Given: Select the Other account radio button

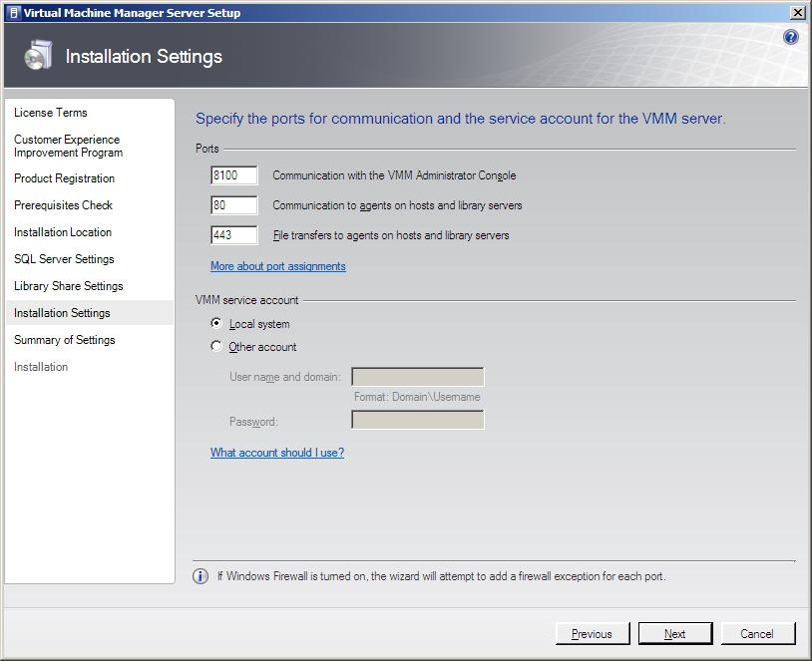Looking at the screenshot, I should click(216, 347).
